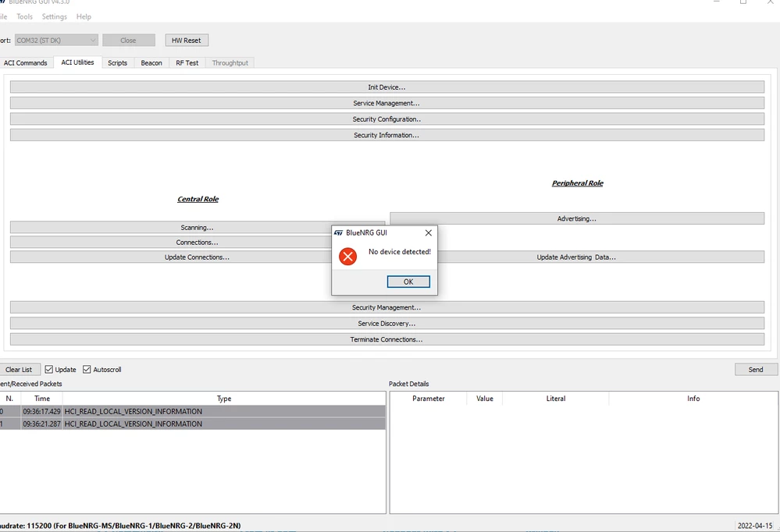
Task: Switch to the ACI Commands tab
Action: 25,62
